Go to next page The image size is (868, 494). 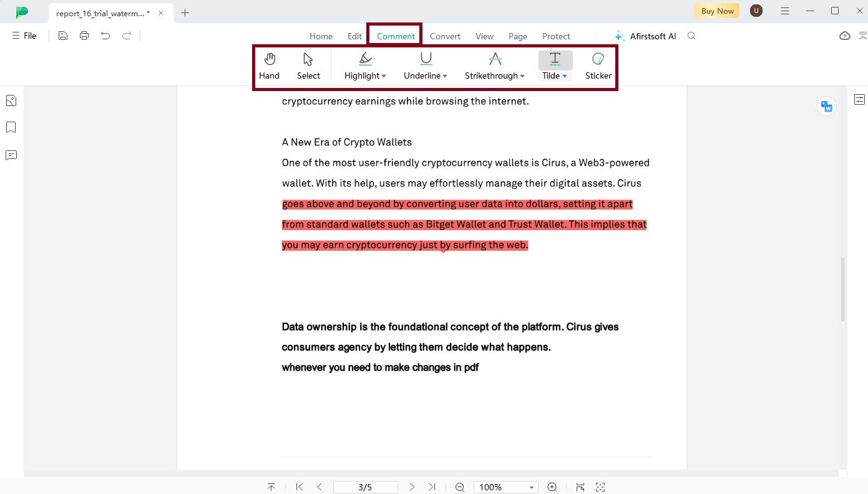click(412, 487)
